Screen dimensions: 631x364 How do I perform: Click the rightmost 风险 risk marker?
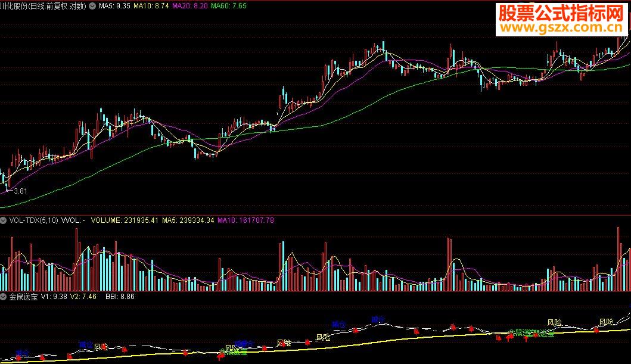606,322
